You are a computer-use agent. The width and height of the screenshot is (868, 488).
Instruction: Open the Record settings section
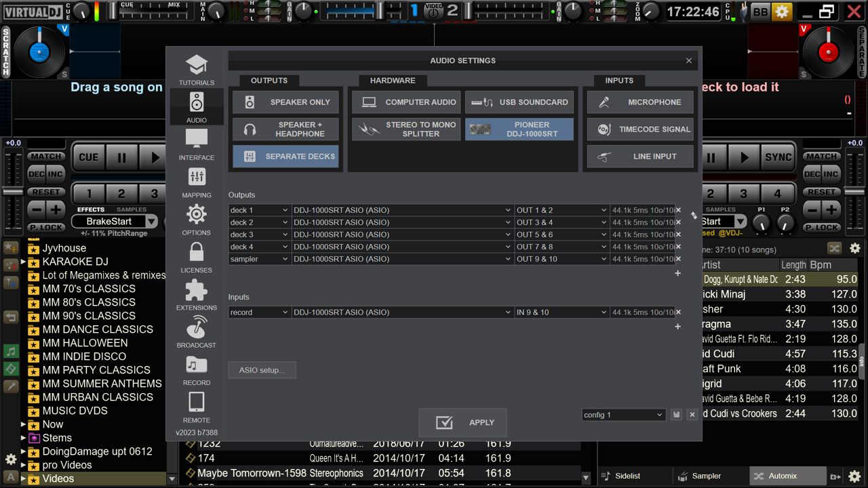point(197,370)
